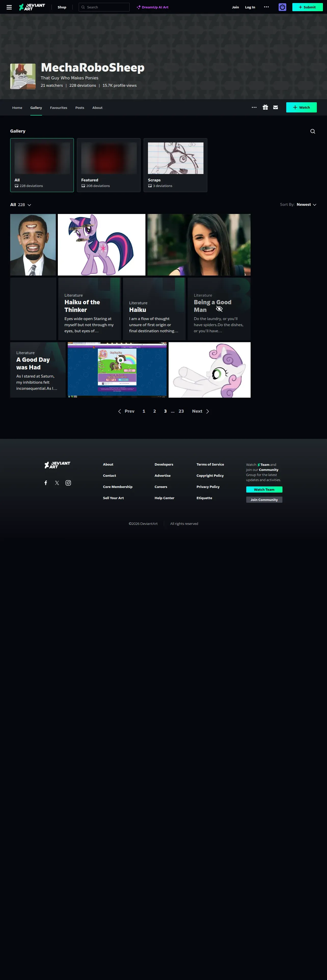
Task: Open the blank dark deviation card
Action: point(33,309)
